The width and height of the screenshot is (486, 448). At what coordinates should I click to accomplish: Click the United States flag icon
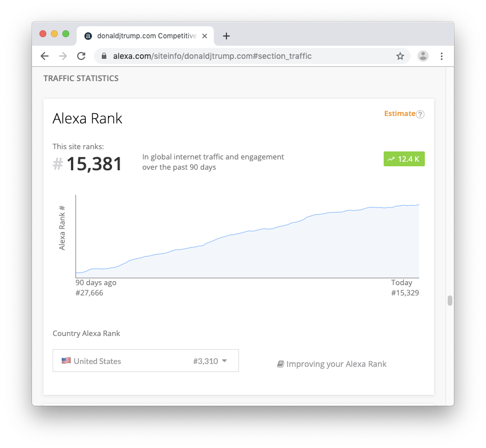(66, 361)
